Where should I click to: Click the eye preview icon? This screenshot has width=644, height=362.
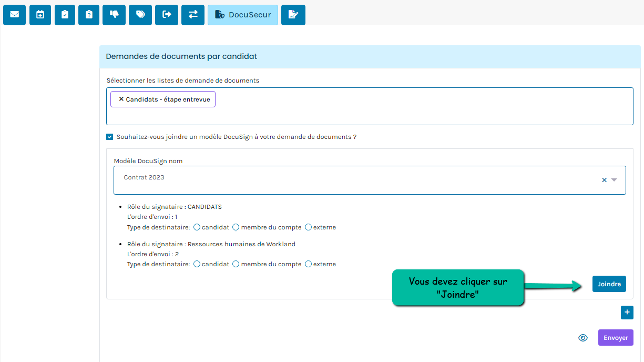(583, 338)
